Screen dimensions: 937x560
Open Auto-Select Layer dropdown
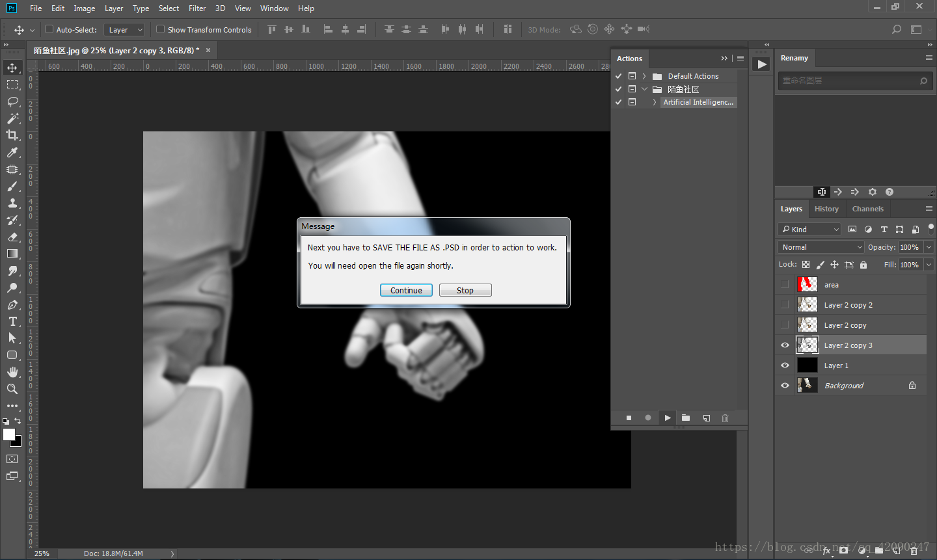[x=124, y=30]
